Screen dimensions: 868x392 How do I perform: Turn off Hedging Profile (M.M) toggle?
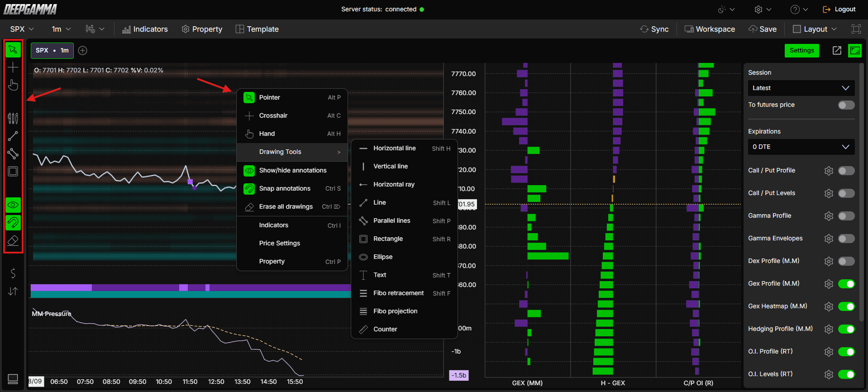846,329
